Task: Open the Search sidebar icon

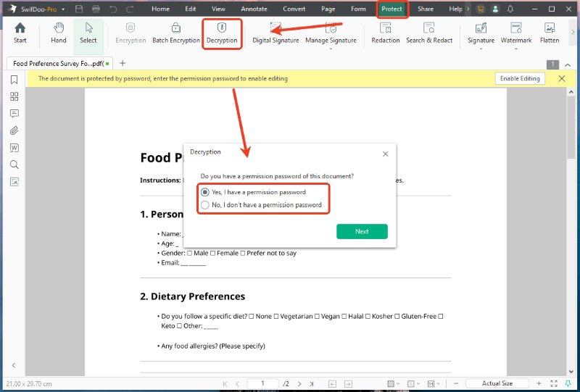Action: point(14,164)
